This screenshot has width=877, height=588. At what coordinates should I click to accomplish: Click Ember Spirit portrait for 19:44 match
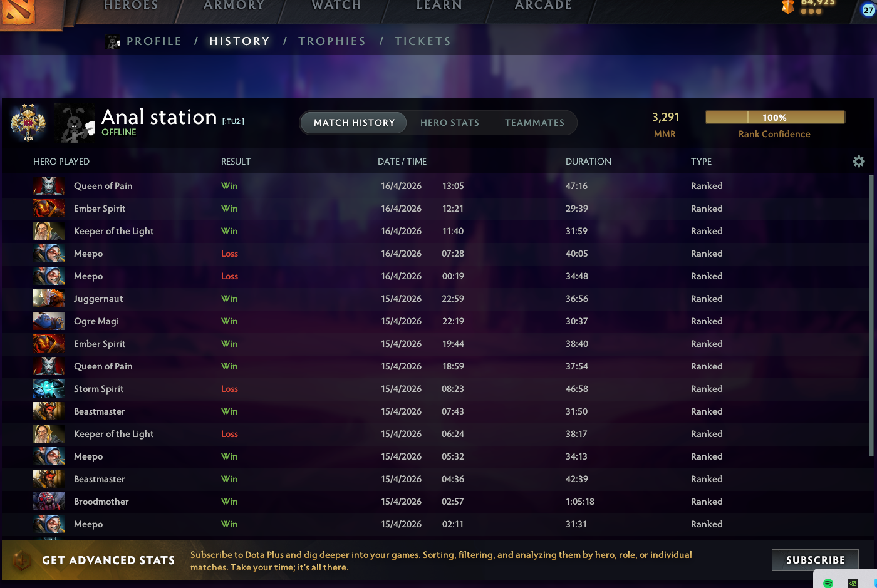[49, 344]
